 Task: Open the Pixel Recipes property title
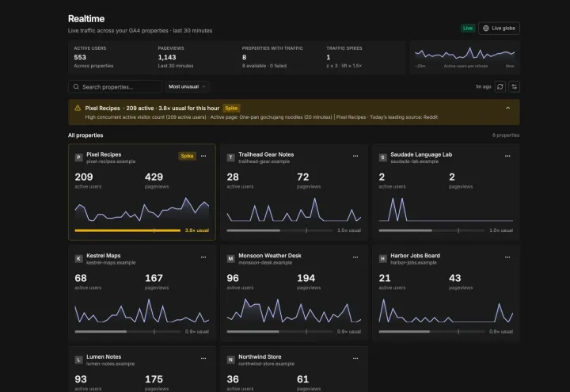pyautogui.click(x=104, y=154)
